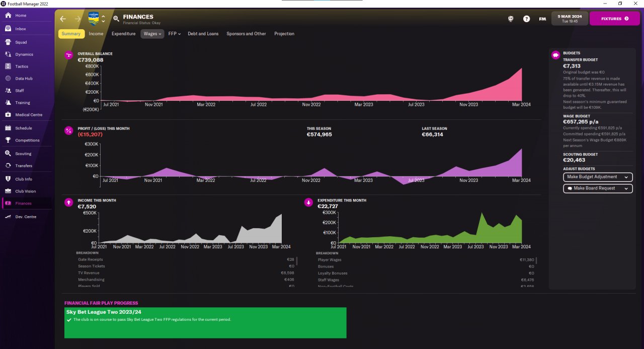Click the Transfer Budget €7,313 value
The height and width of the screenshot is (349, 644).
coord(572,66)
